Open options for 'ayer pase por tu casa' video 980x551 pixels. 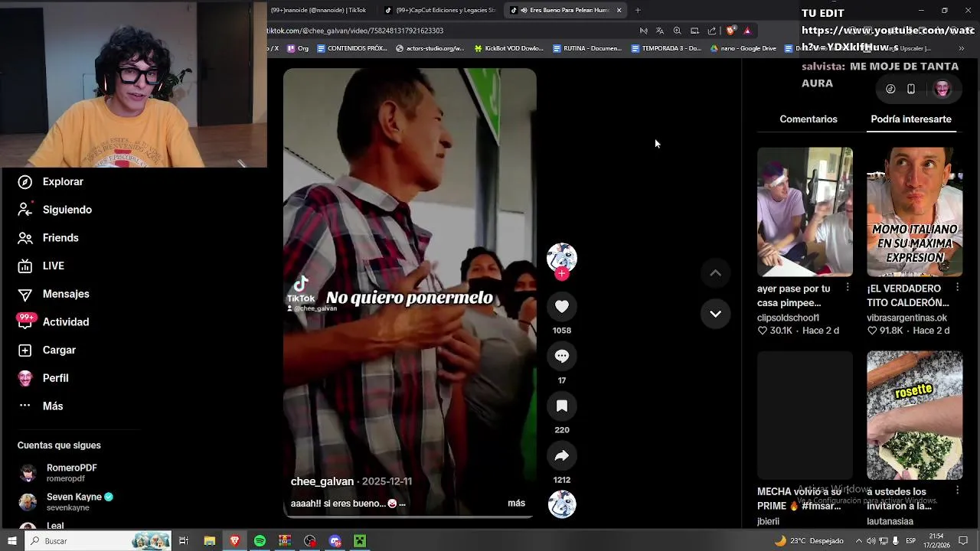(x=847, y=288)
